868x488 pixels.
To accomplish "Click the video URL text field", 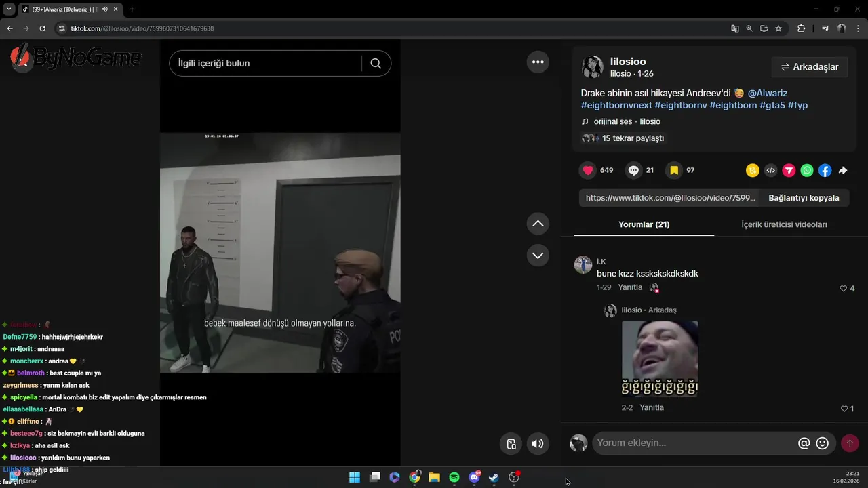I will tap(671, 198).
